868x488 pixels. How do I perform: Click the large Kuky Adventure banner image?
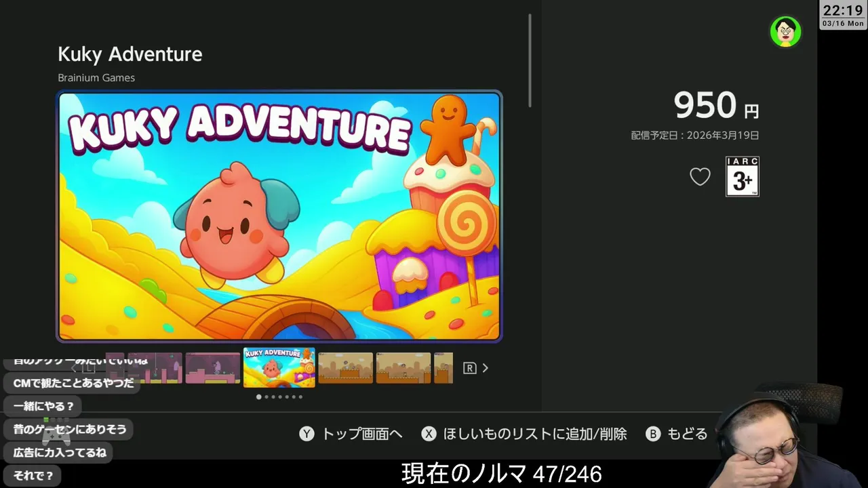point(279,216)
